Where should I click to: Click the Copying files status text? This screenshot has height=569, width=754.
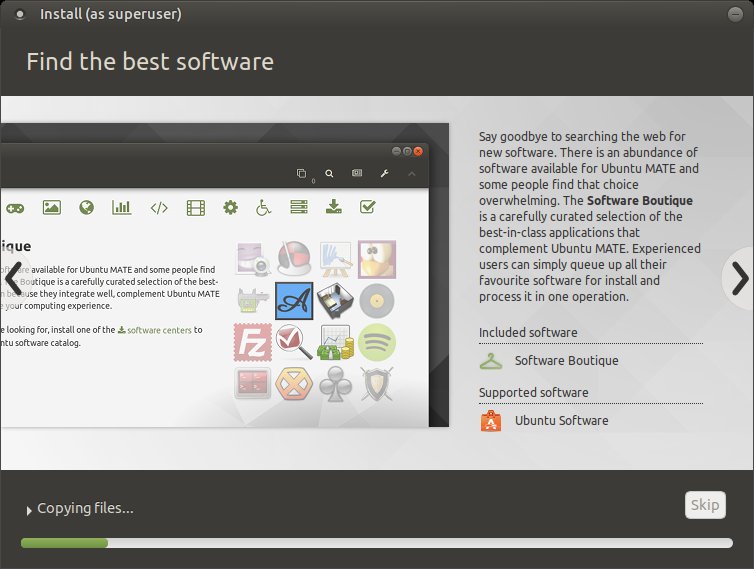(x=85, y=508)
